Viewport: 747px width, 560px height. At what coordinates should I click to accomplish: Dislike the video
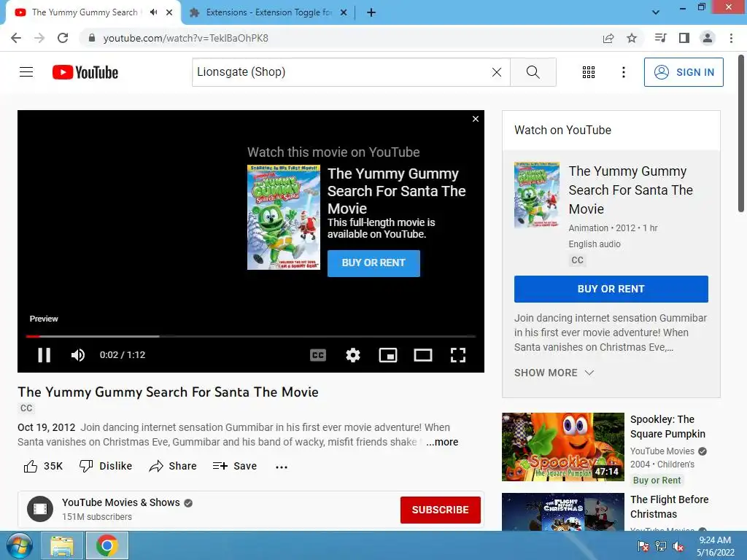(106, 466)
